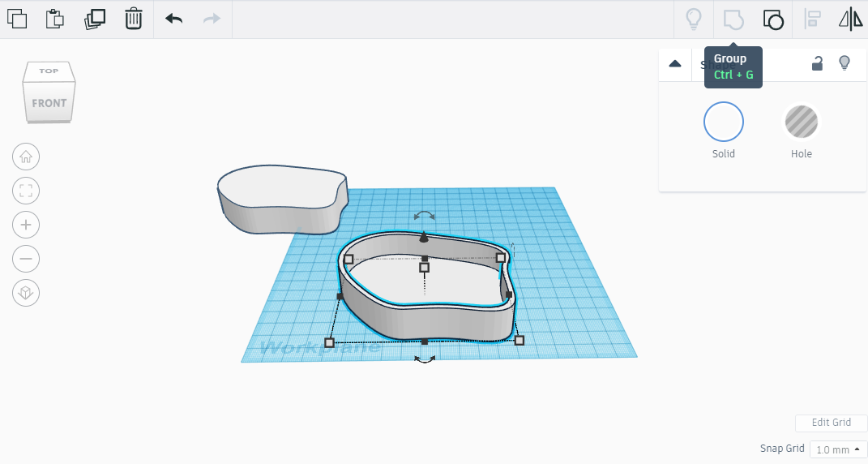Set shape to Solid
The image size is (868, 464).
click(x=724, y=122)
